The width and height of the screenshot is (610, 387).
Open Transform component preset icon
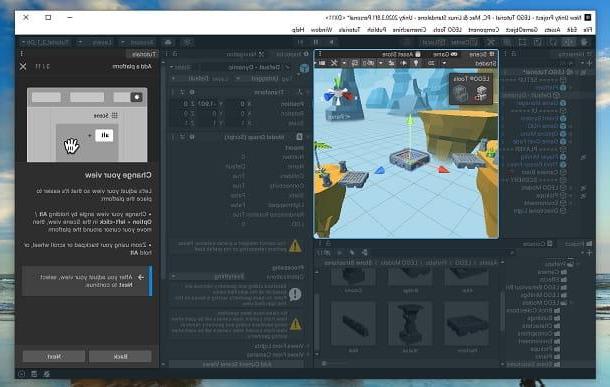(x=182, y=92)
